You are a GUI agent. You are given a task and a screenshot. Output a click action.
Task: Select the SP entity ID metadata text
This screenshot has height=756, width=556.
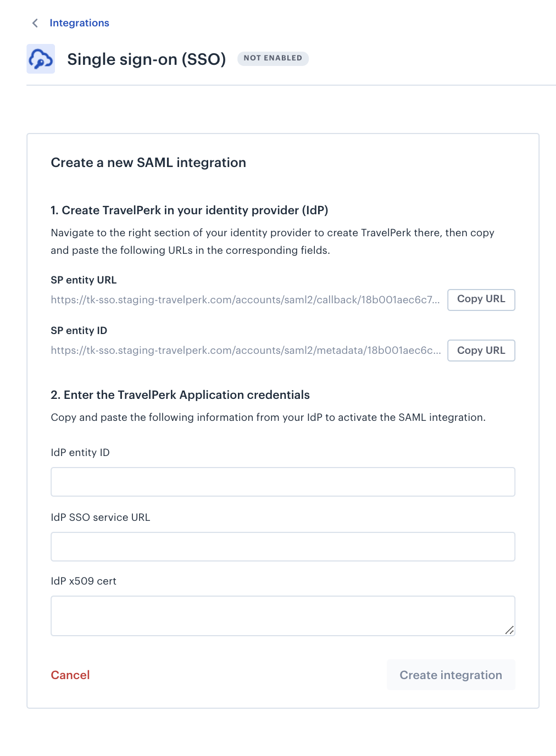[246, 351]
